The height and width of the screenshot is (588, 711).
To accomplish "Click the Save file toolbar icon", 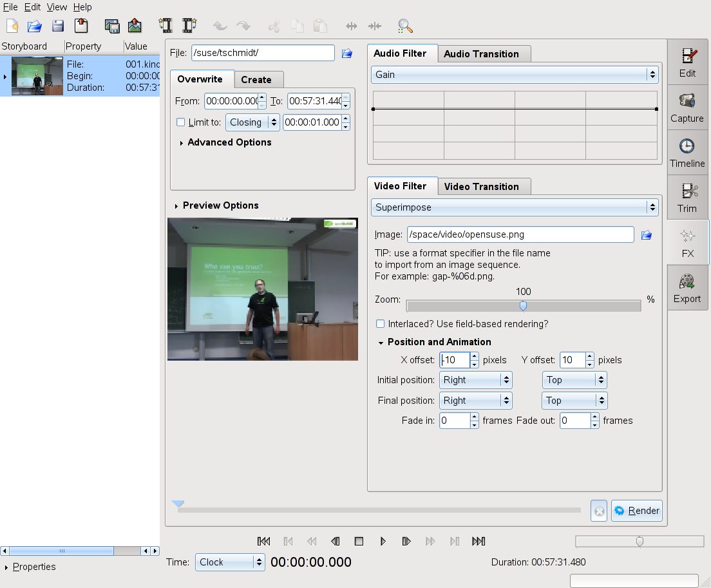I will point(58,26).
